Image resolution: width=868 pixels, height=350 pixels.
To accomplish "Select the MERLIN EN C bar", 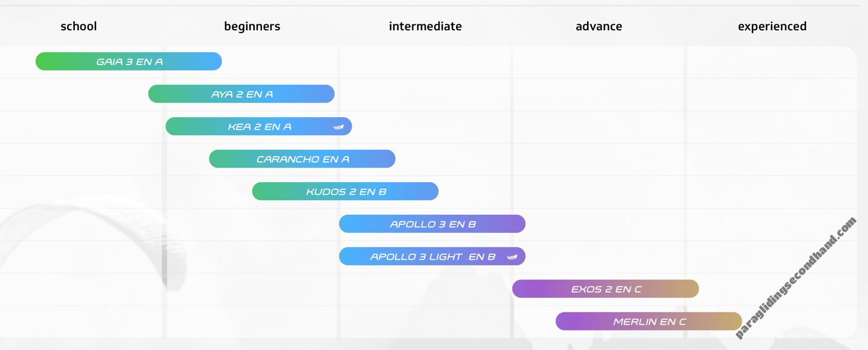I will [649, 321].
